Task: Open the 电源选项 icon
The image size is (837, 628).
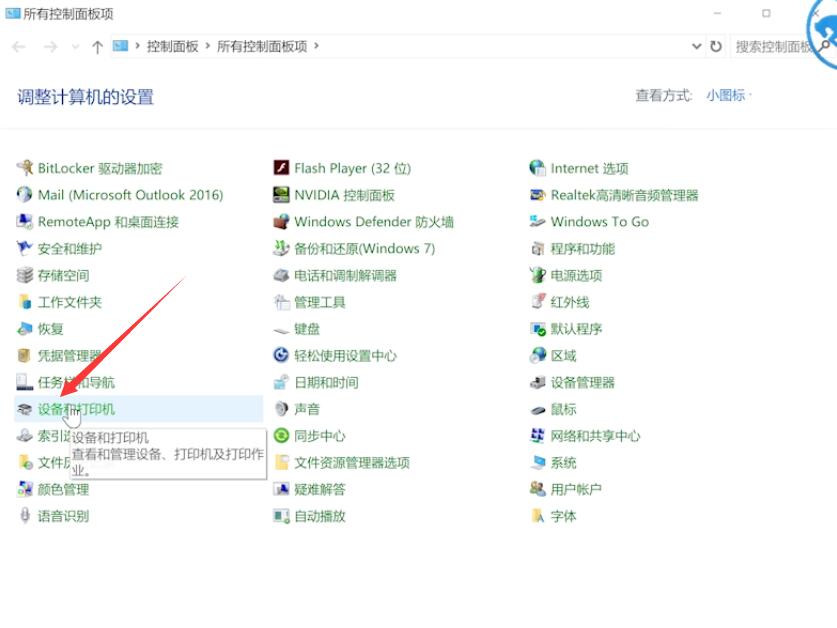Action: pyautogui.click(x=538, y=275)
